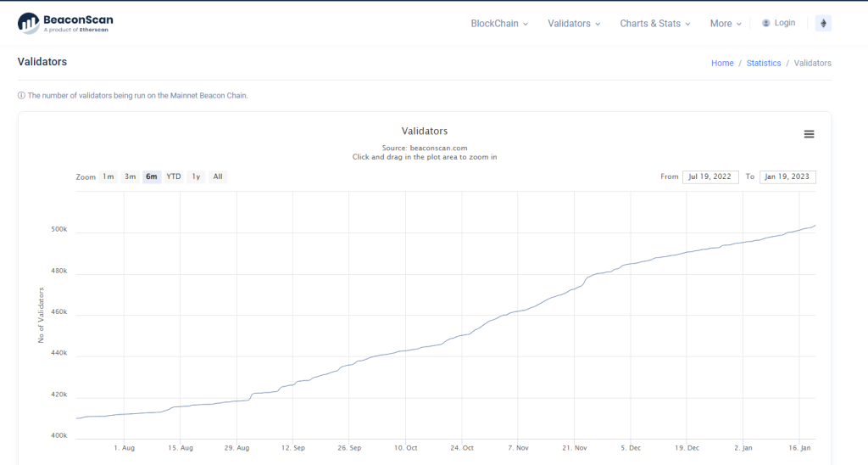Screen dimensions: 868x465
Task: Click the '16. Jan' x-axis label
Action: [x=799, y=448]
